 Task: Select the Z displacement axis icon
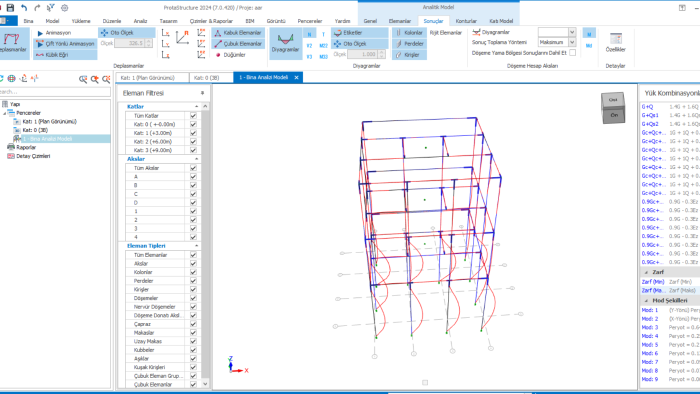[166, 55]
